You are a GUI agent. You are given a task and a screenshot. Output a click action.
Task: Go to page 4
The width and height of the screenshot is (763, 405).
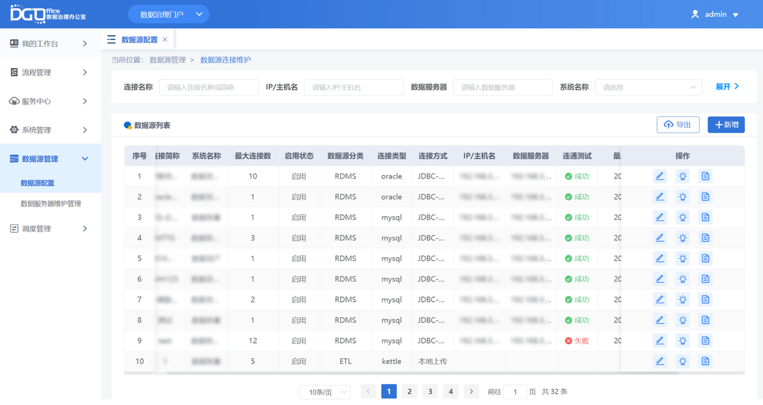tap(451, 391)
